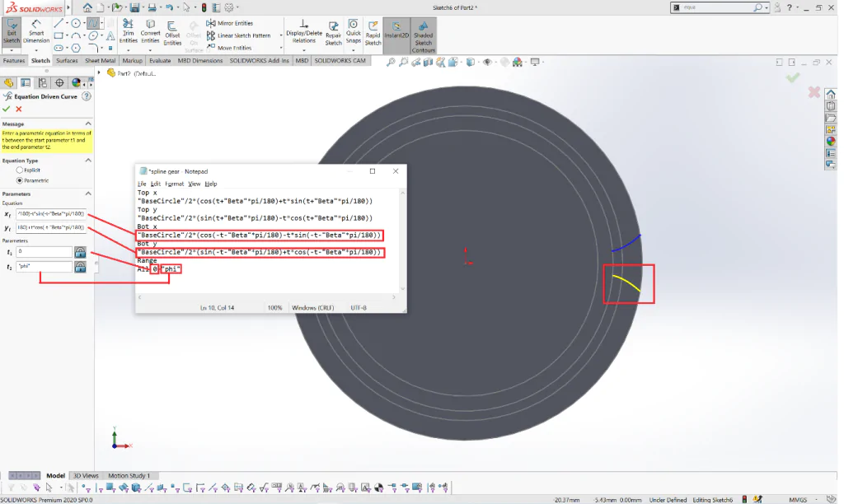844x504 pixels.
Task: Select the Explicit equation type
Action: pos(20,170)
